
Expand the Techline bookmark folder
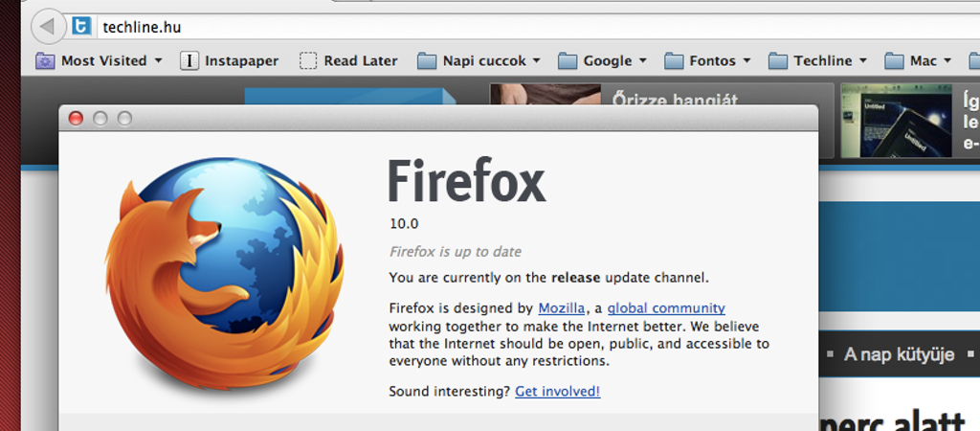818,60
